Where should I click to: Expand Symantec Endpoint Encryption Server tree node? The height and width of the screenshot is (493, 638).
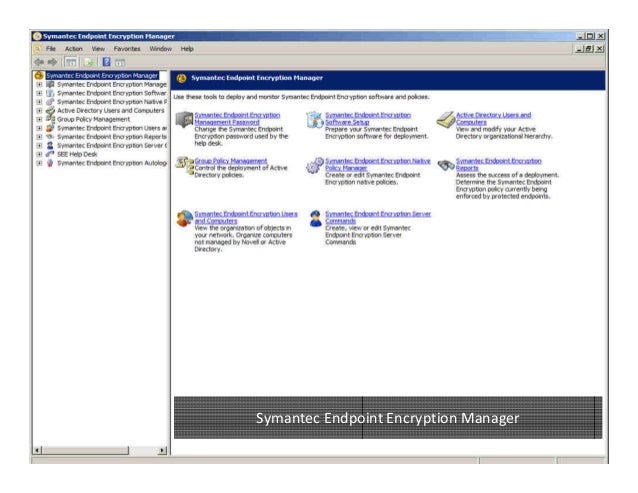click(39, 146)
